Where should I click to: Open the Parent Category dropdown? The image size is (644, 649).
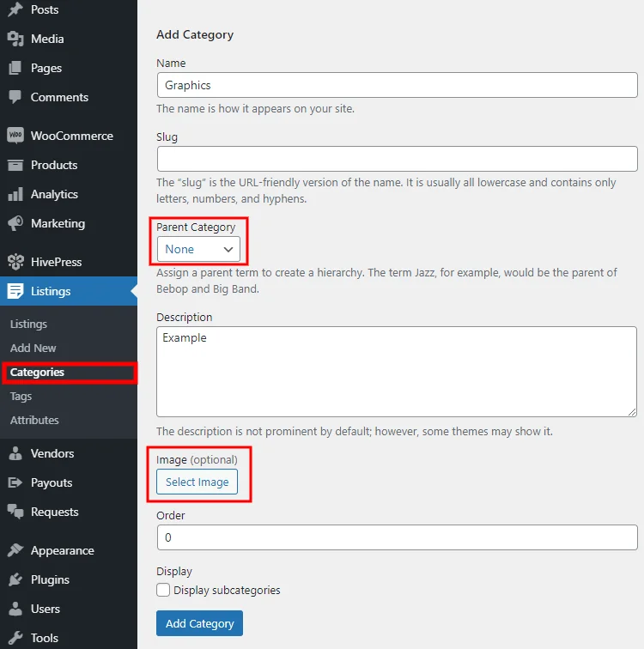198,249
